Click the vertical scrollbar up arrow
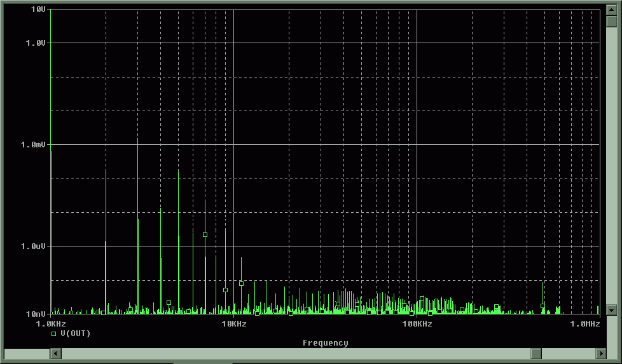622x364 pixels. click(x=611, y=11)
